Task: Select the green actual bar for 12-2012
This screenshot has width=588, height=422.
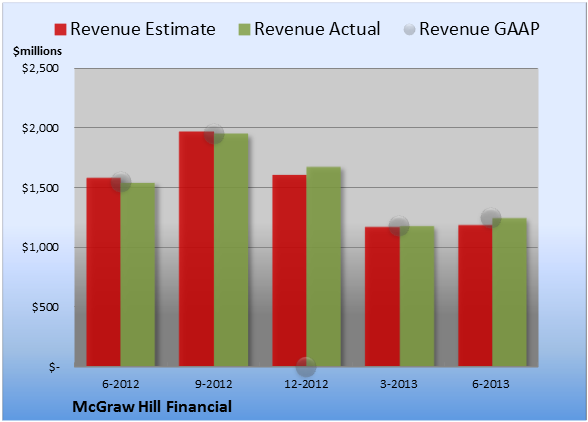Action: click(x=324, y=266)
